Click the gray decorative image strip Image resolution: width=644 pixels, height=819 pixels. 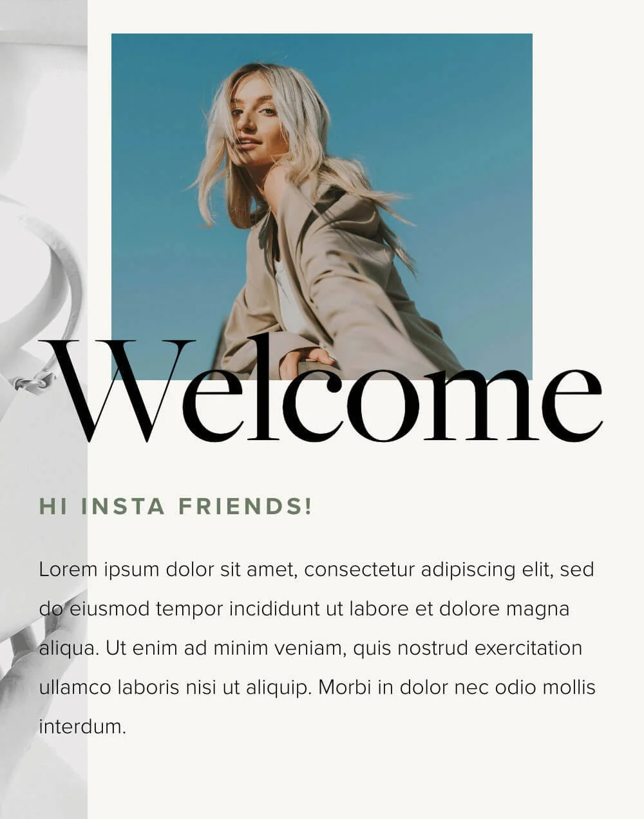tap(43, 409)
